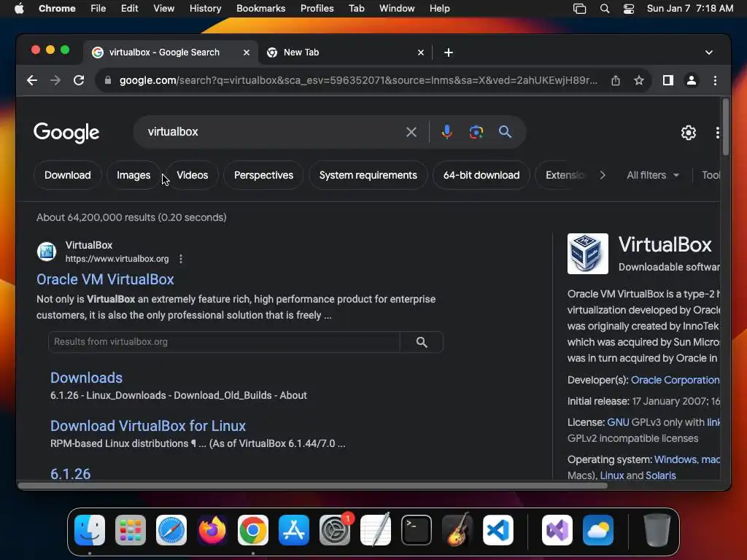Viewport: 747px width, 560px height.
Task: Open Download VirtualBox for Linux link
Action: (x=148, y=426)
